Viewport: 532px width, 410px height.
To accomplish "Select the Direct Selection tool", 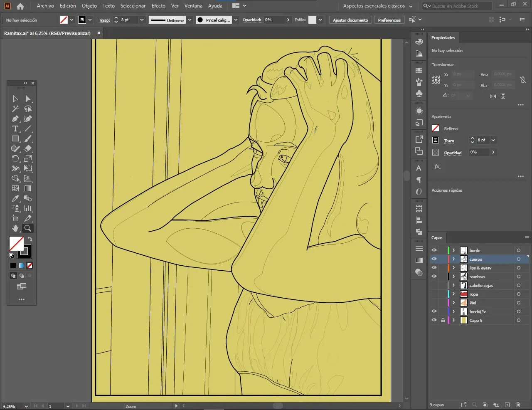I will [28, 99].
